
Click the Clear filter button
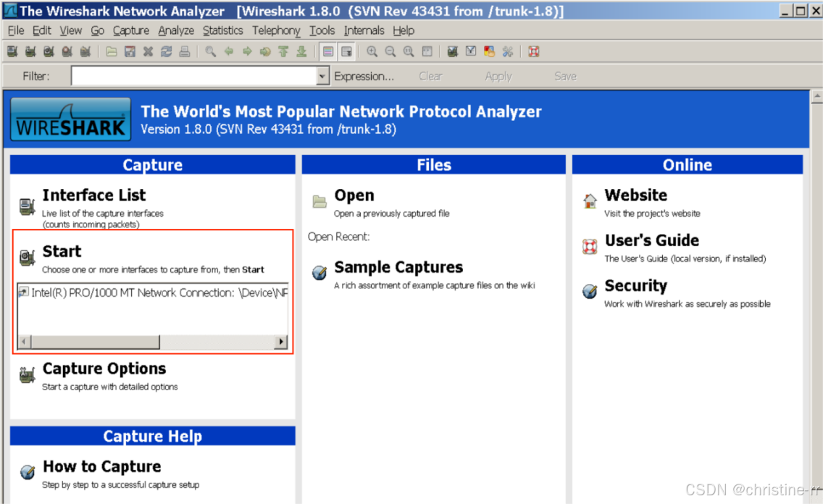tap(430, 76)
